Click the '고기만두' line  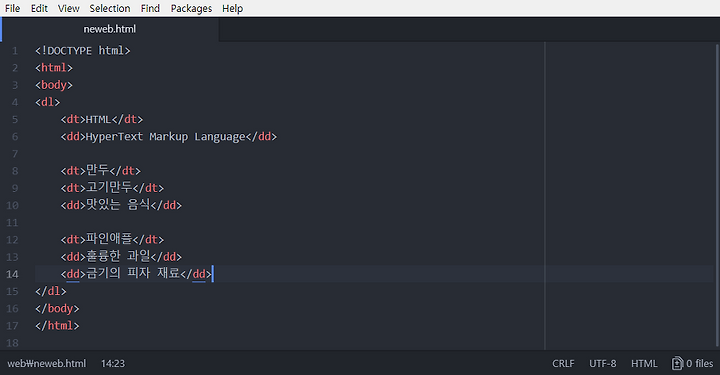pos(112,188)
